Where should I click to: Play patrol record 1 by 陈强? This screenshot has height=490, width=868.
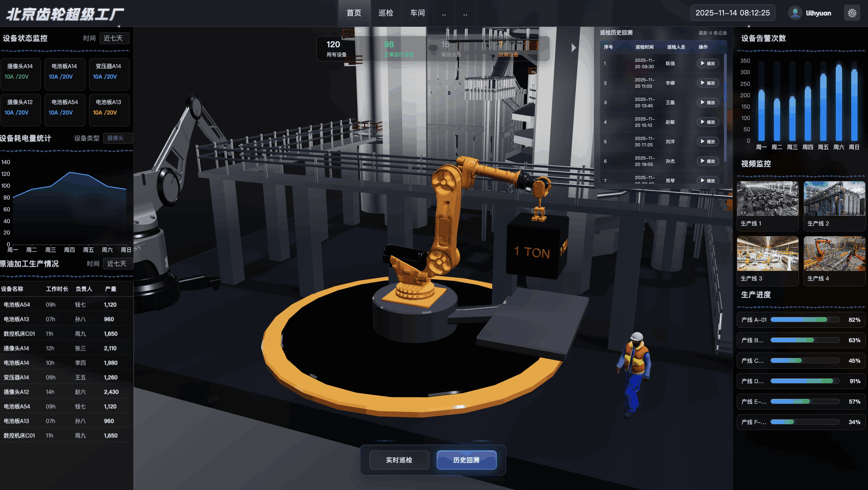click(708, 64)
